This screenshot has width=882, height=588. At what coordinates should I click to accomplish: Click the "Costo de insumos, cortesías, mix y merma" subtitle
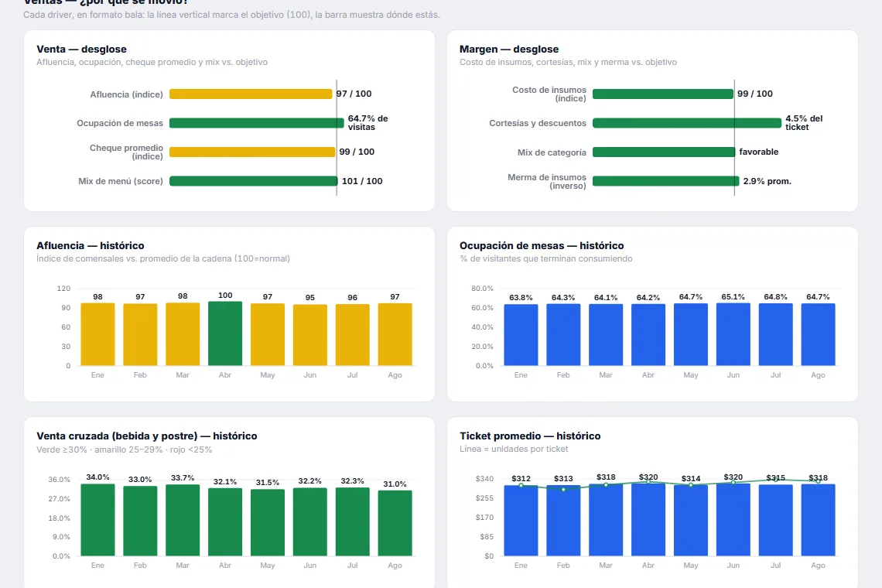pyautogui.click(x=568, y=62)
